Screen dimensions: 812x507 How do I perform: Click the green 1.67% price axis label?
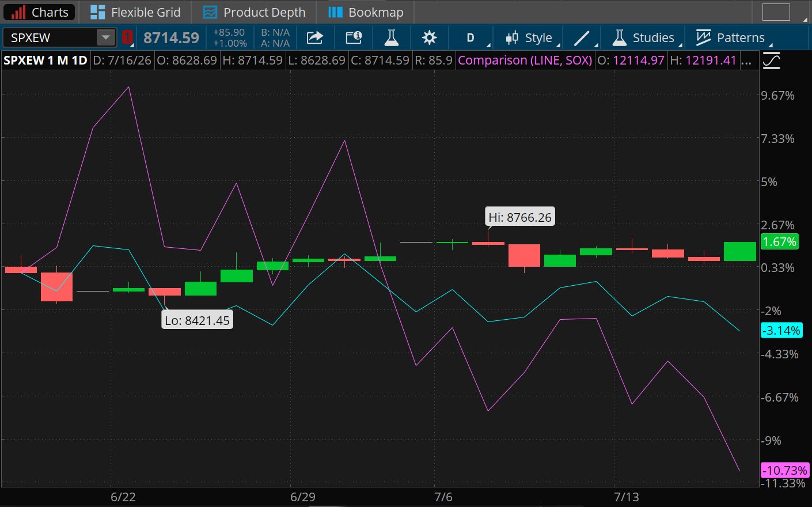point(780,242)
